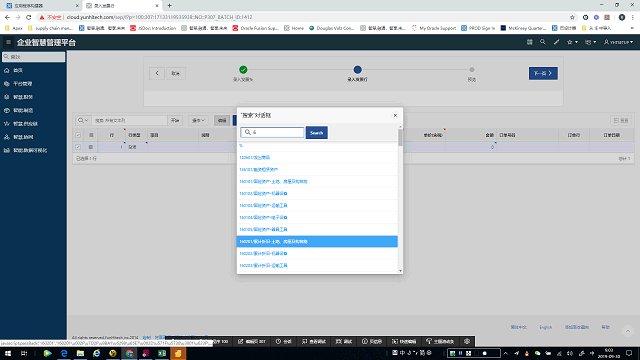
Task: Open File Explorer from the Windows taskbar
Action: 80,353
